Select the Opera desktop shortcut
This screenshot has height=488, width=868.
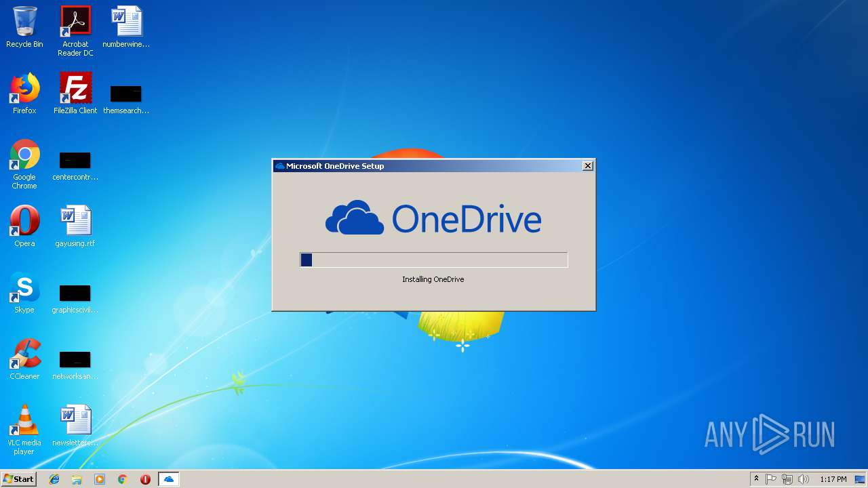[x=24, y=226]
